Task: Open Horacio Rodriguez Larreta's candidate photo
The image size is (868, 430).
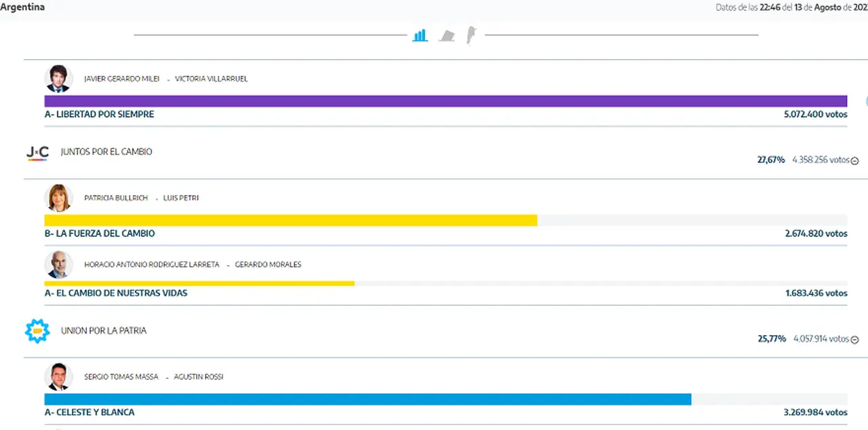Action: [58, 265]
